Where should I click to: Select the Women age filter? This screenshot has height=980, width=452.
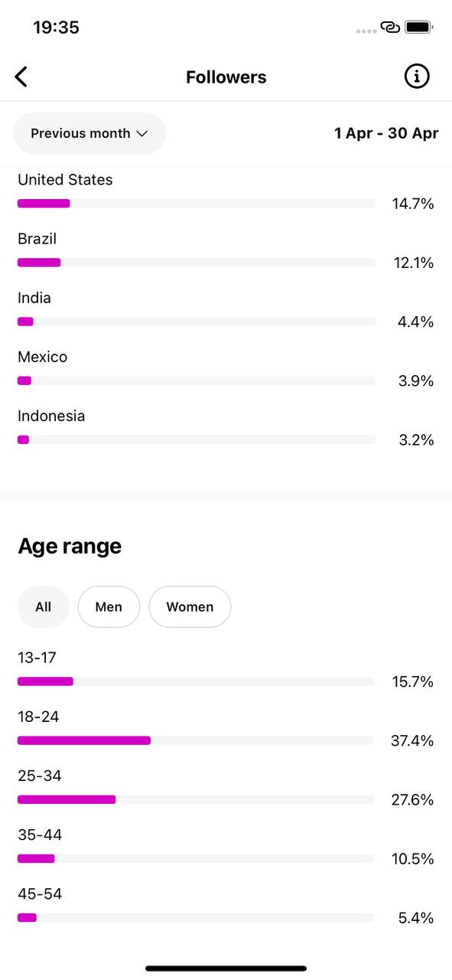click(x=190, y=607)
